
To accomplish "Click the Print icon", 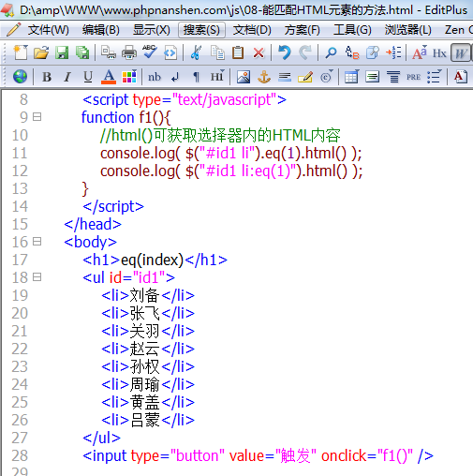I will pyautogui.click(x=129, y=52).
